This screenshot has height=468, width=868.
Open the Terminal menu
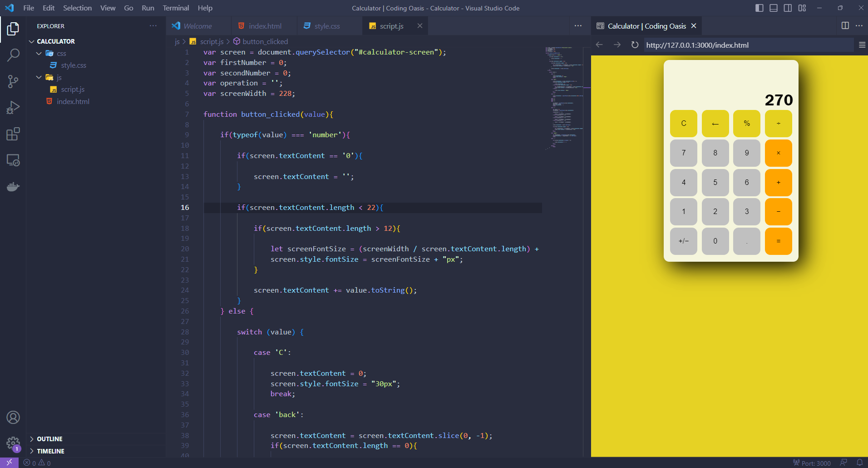(176, 8)
